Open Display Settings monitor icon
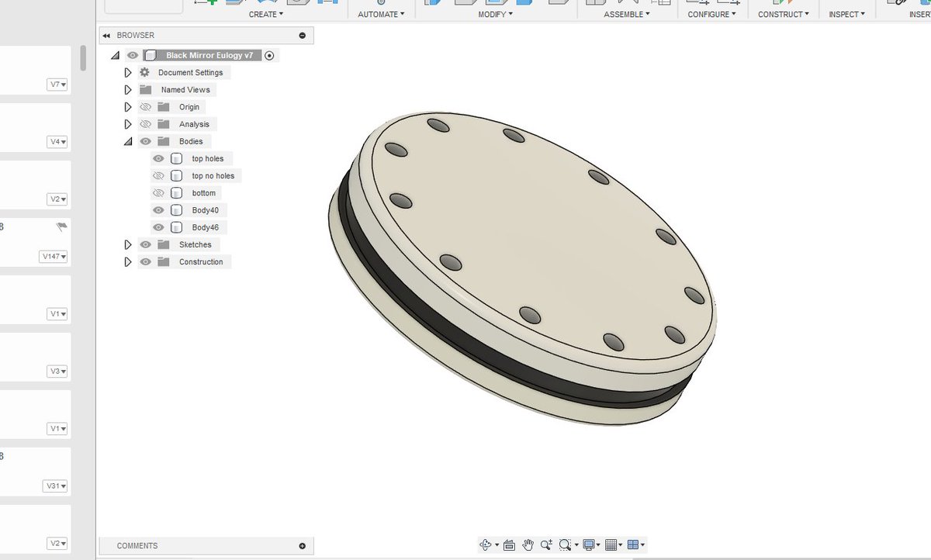 point(590,544)
